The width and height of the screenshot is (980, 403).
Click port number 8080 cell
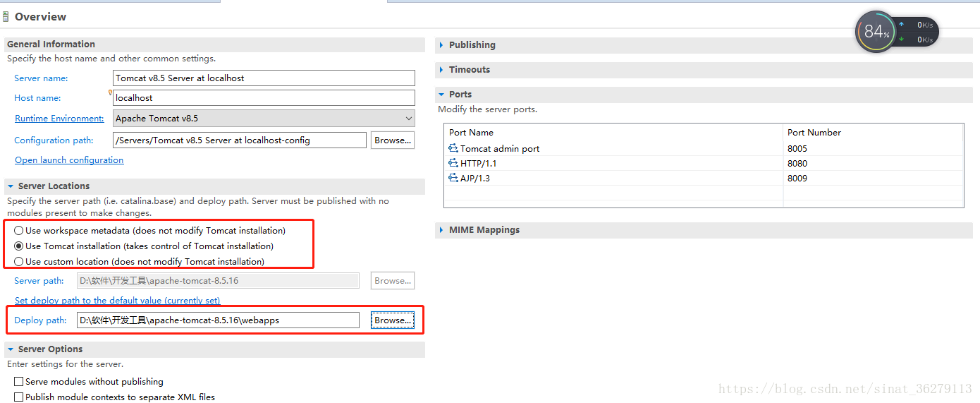pos(797,164)
